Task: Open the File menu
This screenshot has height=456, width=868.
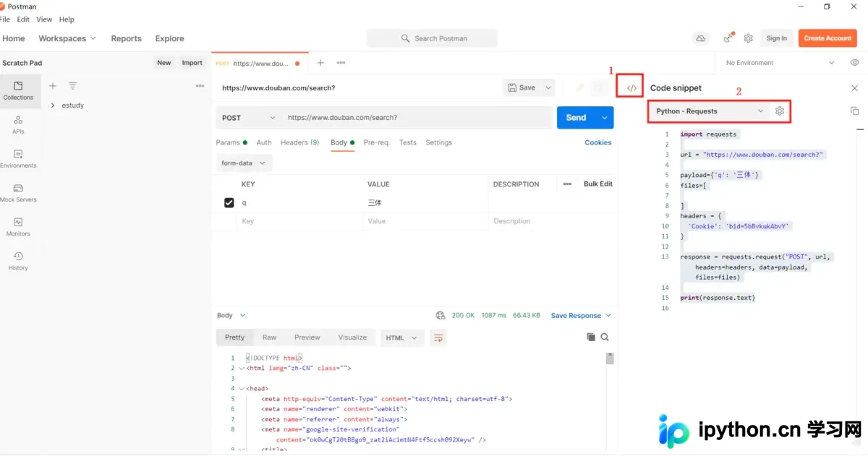Action: pos(5,20)
